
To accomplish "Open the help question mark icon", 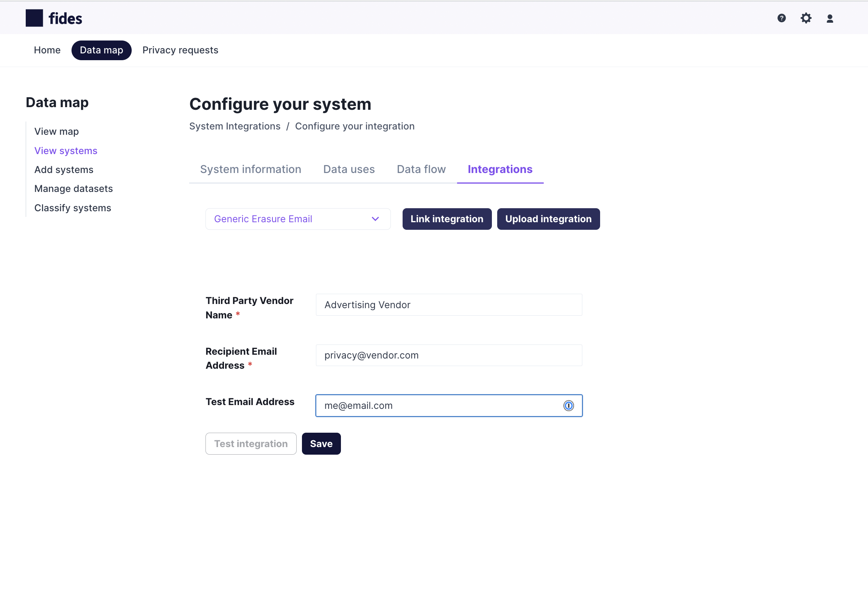I will tap(782, 18).
